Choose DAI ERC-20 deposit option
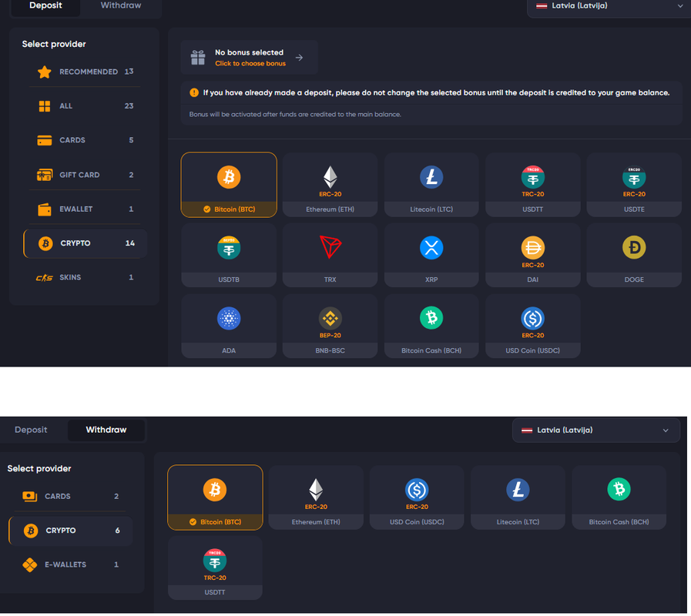The width and height of the screenshot is (691, 616). coord(533,255)
